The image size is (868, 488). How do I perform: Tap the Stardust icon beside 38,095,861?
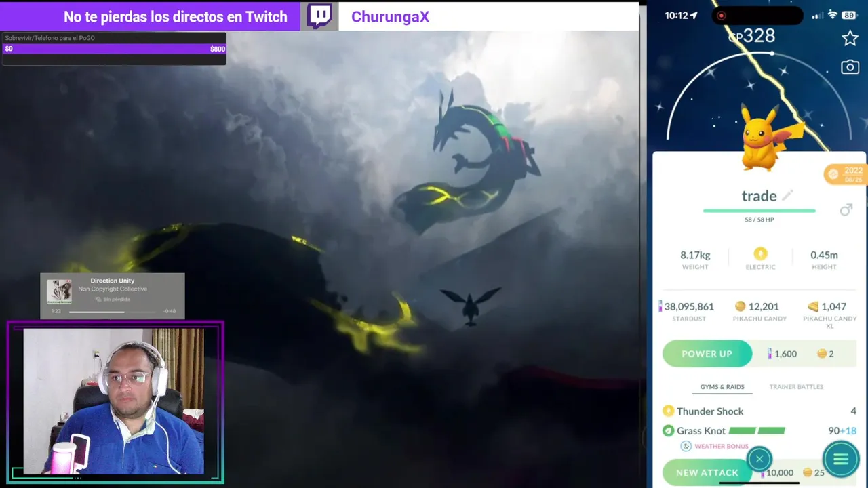tap(660, 307)
